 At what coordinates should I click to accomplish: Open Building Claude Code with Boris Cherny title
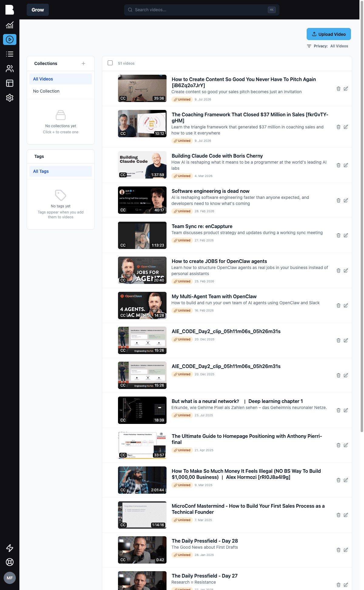217,156
